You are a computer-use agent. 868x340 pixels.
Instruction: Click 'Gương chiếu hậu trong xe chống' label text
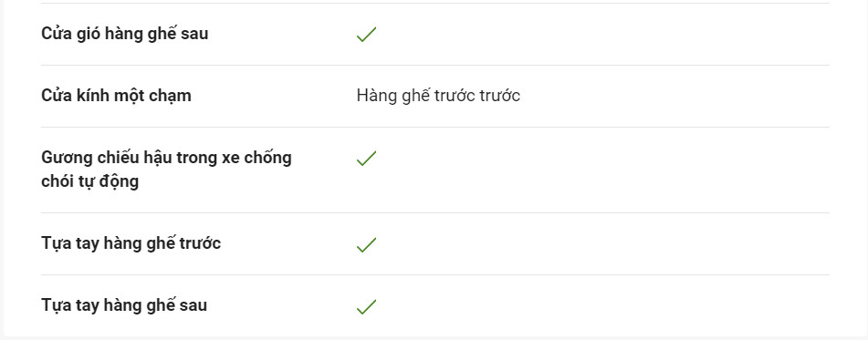167,158
